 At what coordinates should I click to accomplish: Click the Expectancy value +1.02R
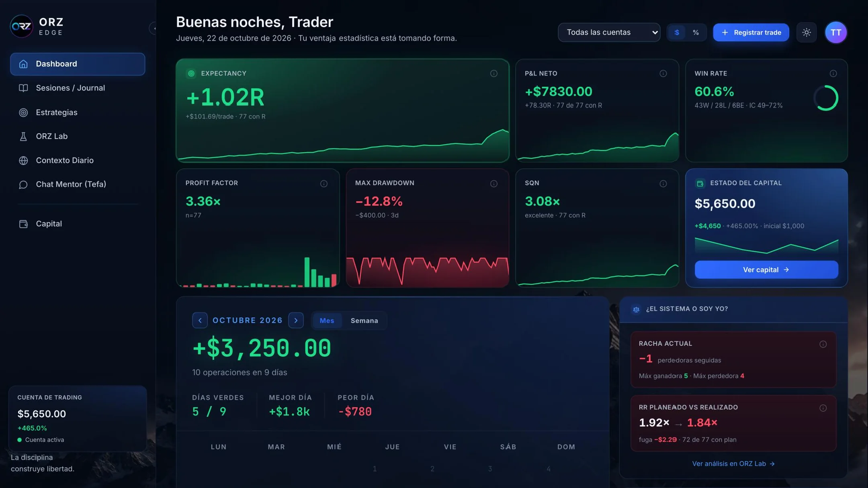(x=225, y=97)
